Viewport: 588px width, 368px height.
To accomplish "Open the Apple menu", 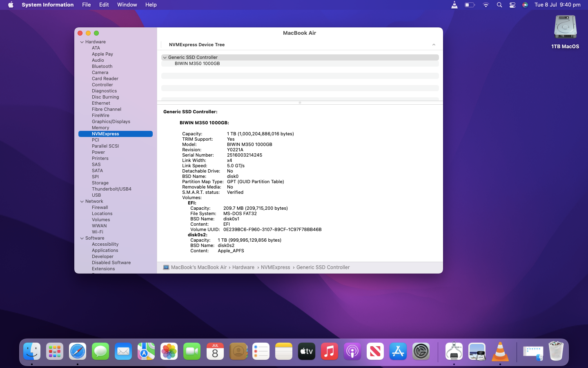I will (x=11, y=5).
